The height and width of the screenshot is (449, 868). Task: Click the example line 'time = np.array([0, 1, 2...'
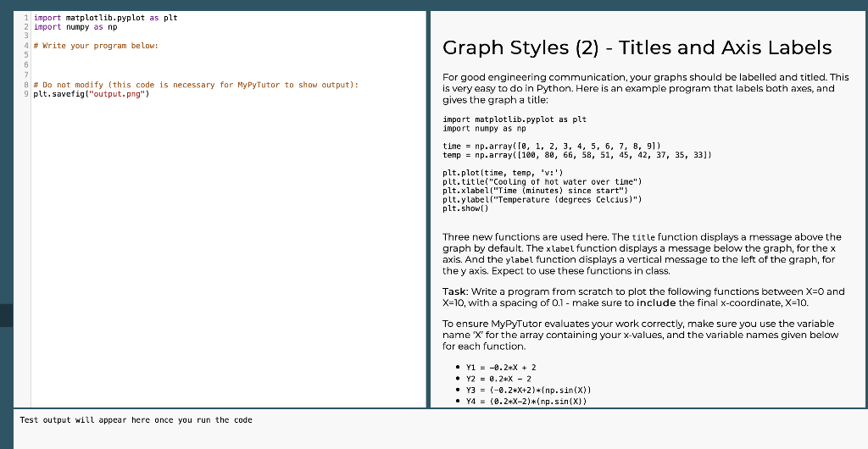(x=552, y=146)
